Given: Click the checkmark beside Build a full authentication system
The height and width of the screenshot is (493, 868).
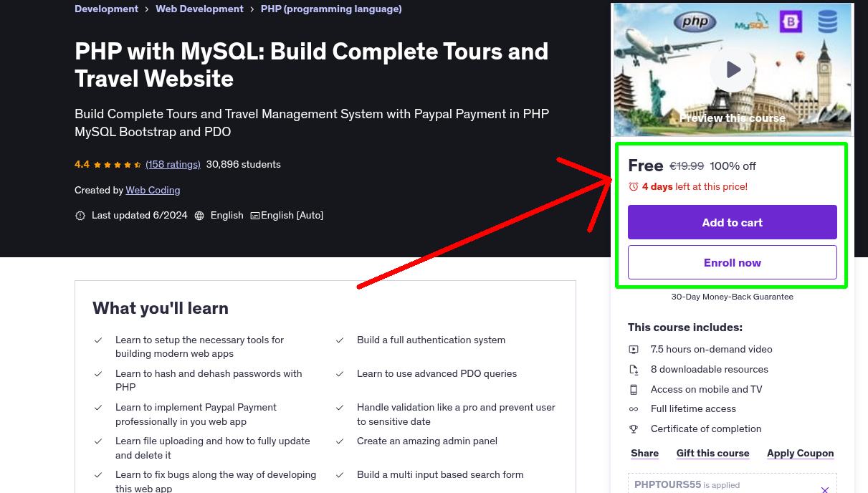Looking at the screenshot, I should pos(340,340).
